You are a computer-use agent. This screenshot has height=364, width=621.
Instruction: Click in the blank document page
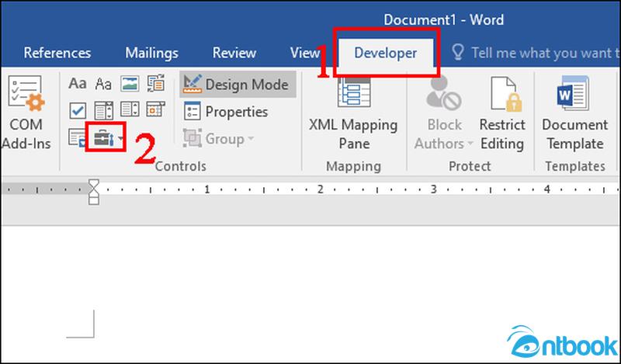click(x=310, y=293)
